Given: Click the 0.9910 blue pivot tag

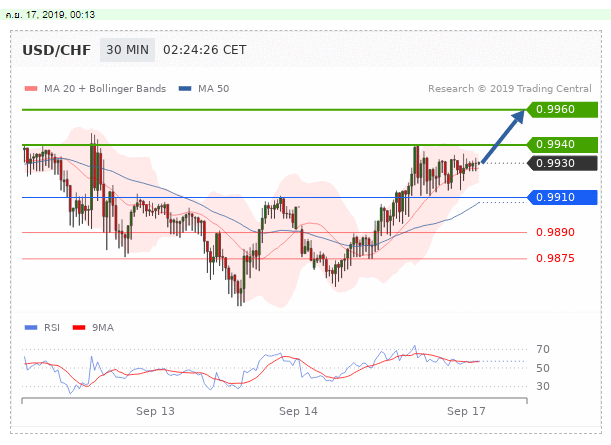Looking at the screenshot, I should coord(562,198).
